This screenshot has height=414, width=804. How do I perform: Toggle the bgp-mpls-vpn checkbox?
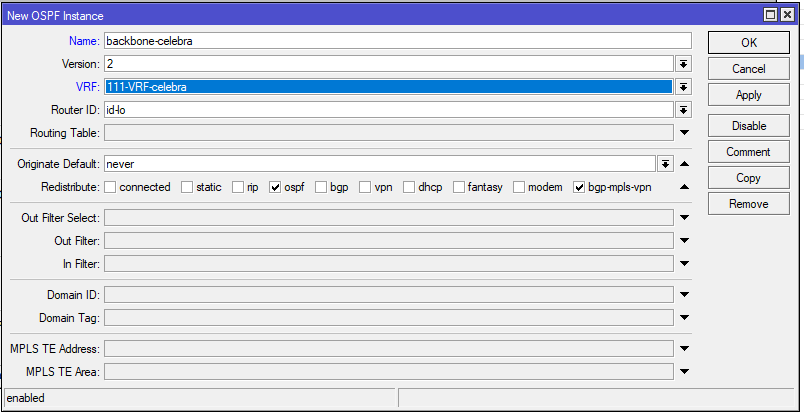[579, 187]
